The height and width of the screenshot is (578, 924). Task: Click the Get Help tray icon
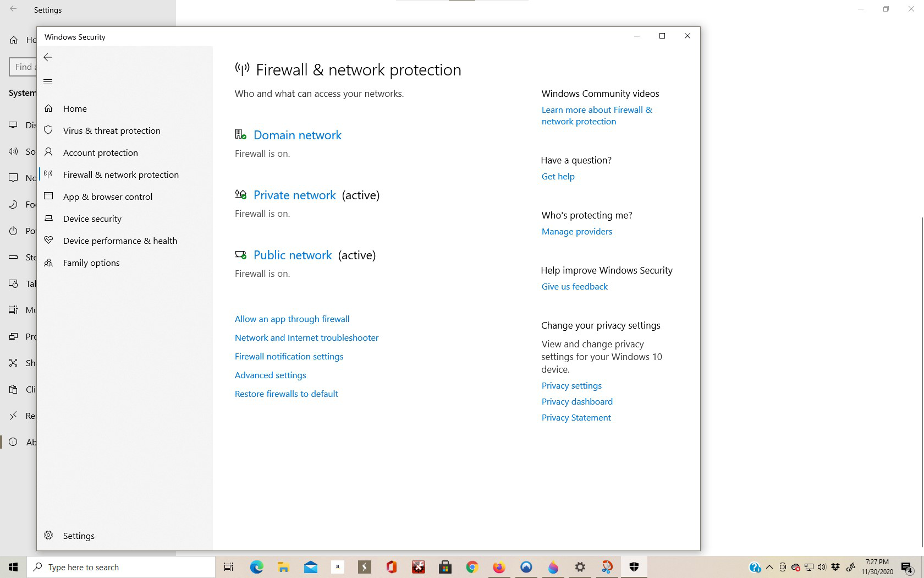coord(755,567)
